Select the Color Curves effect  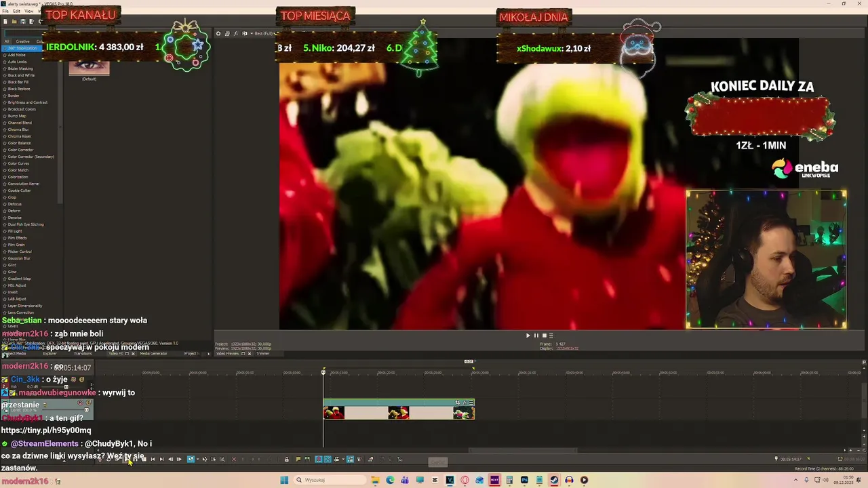[x=18, y=163]
